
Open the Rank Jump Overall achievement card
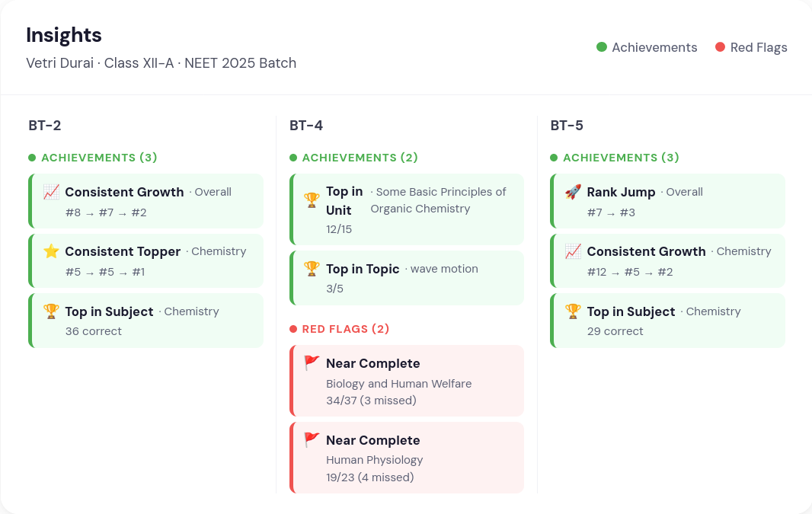(x=667, y=201)
